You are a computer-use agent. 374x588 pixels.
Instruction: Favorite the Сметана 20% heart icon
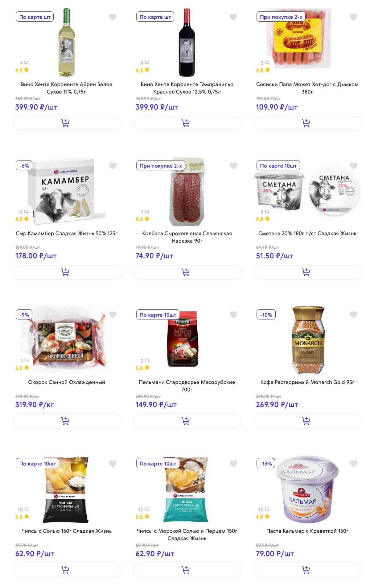(x=354, y=166)
